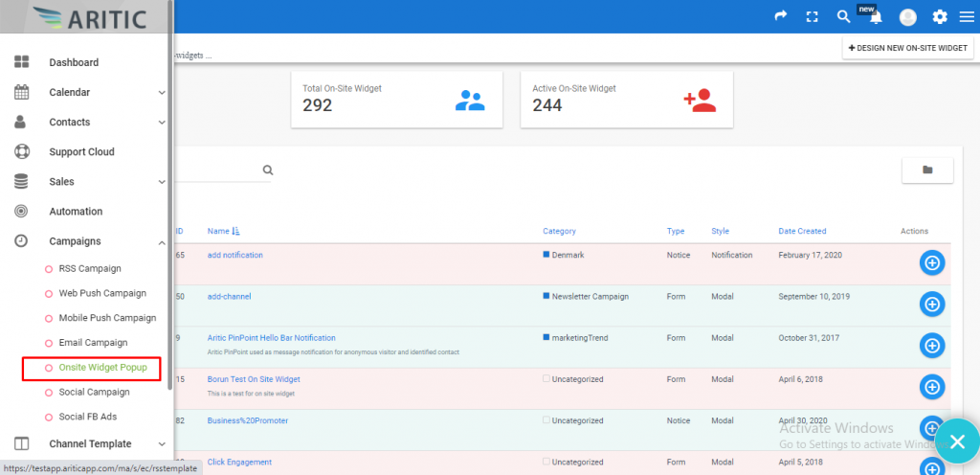Open Web Push Campaign submenu item

click(x=102, y=293)
